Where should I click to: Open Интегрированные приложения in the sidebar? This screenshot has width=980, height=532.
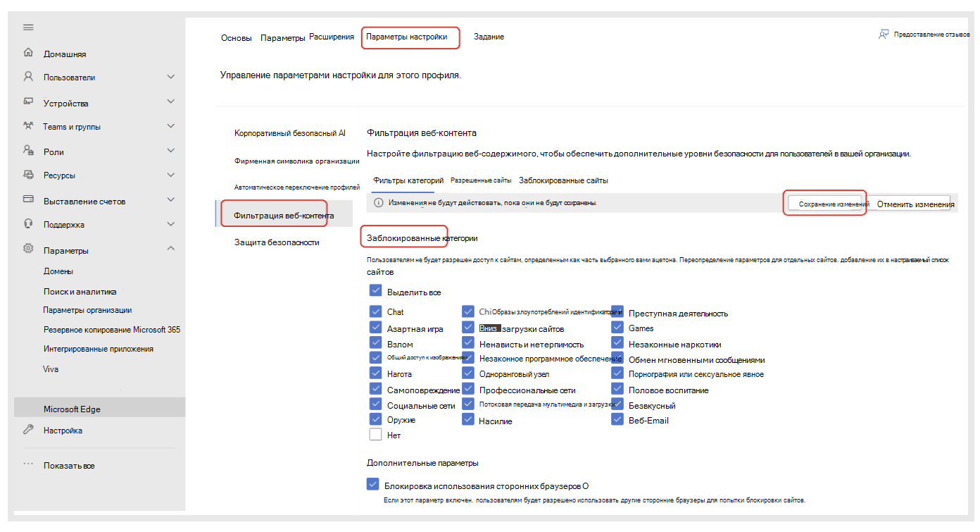(x=99, y=349)
